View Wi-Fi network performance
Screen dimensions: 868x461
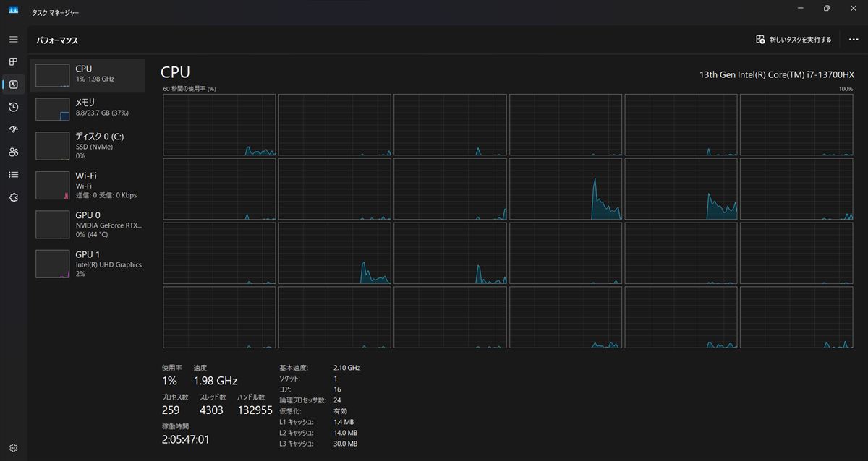pos(88,185)
